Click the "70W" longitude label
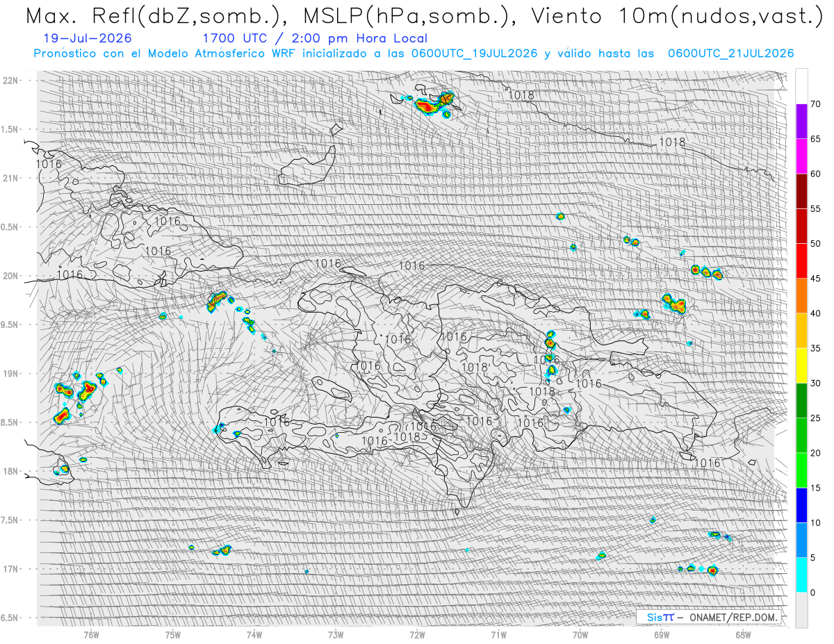 (580, 634)
